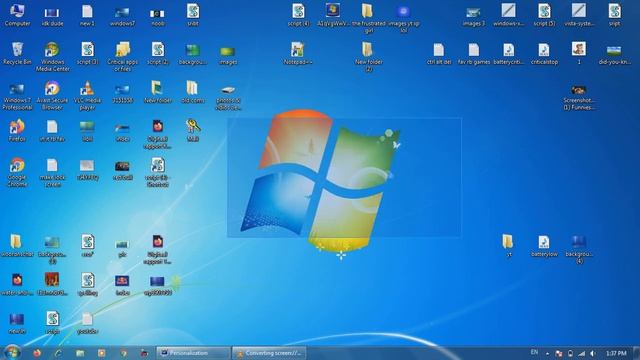This screenshot has width=640, height=360.
Task: Open Internet Explorer from the taskbar
Action: [58, 353]
